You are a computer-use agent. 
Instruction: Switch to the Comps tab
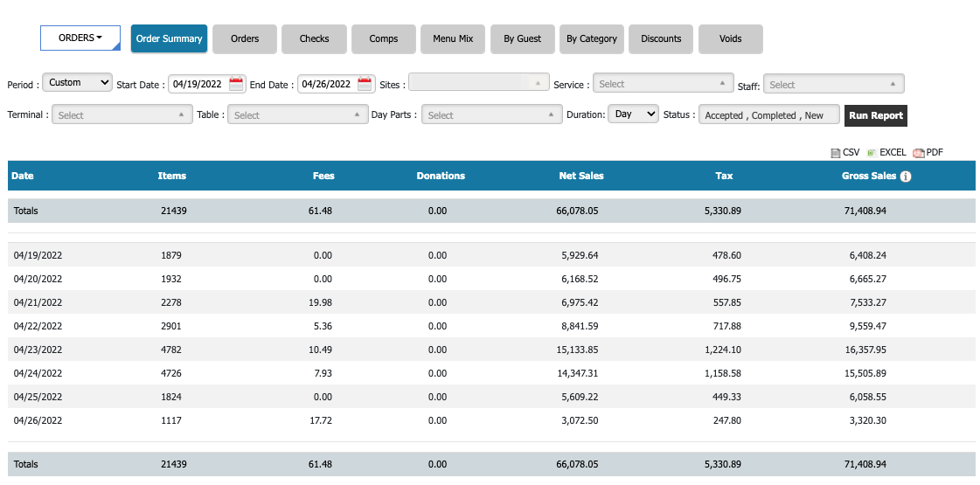384,38
